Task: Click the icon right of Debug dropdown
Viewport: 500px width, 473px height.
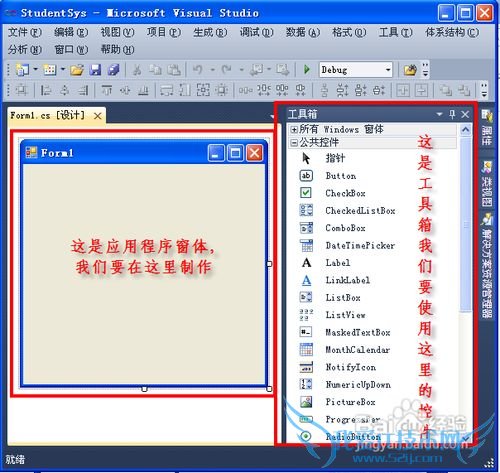Action: pos(410,70)
